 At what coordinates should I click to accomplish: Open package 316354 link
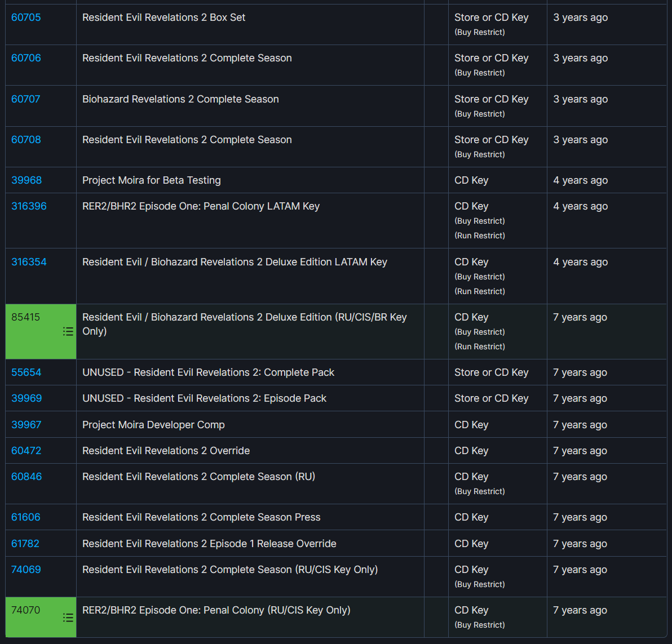[x=29, y=261]
